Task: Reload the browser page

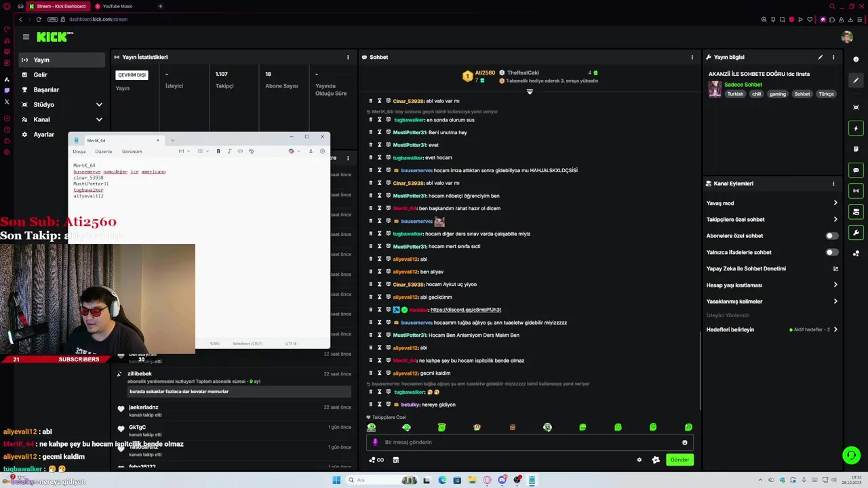Action: click(39, 19)
